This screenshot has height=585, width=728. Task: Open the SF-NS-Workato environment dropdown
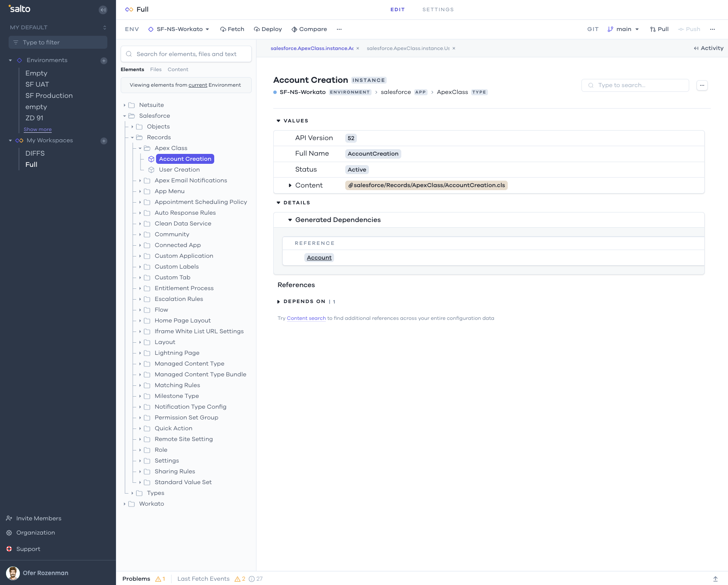click(x=178, y=29)
